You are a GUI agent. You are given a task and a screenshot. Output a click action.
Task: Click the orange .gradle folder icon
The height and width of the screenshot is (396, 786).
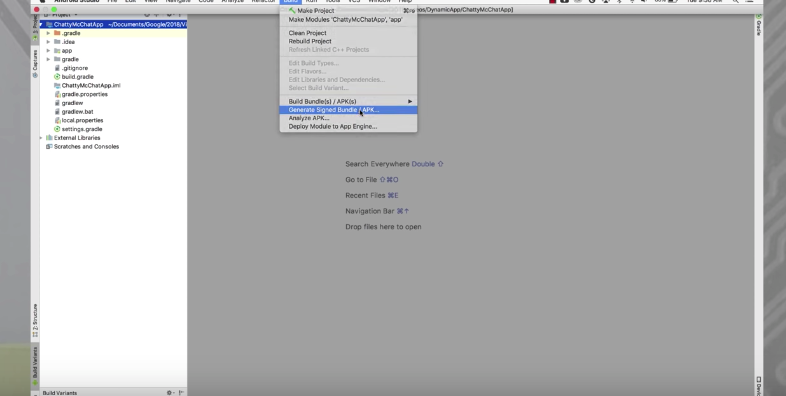click(57, 33)
